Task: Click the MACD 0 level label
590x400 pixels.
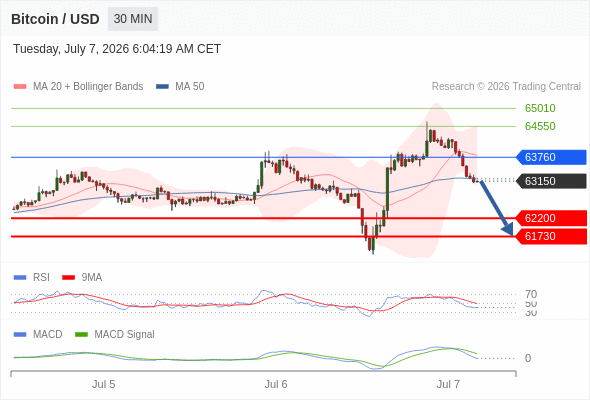Action: click(x=528, y=358)
